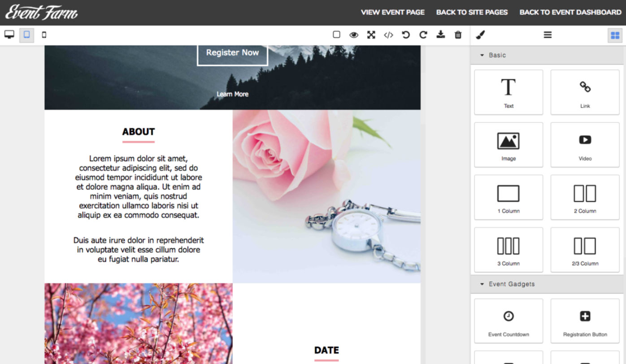Switch to desktop device preview
Viewport: 626px width, 364px height.
(x=9, y=35)
